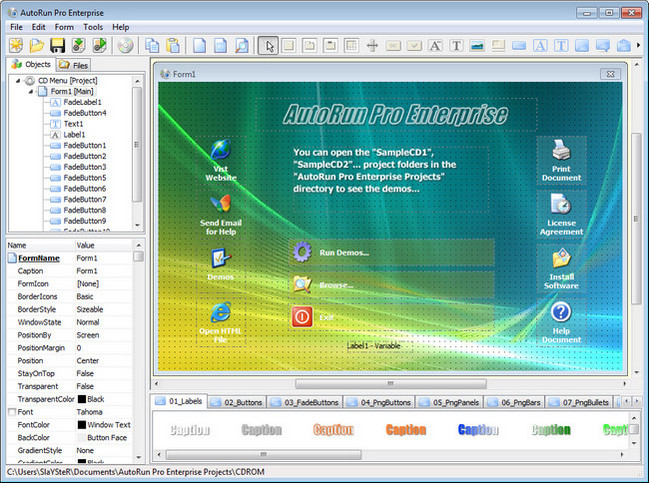Switch to the Files tab
The image size is (649, 483).
coord(74,65)
